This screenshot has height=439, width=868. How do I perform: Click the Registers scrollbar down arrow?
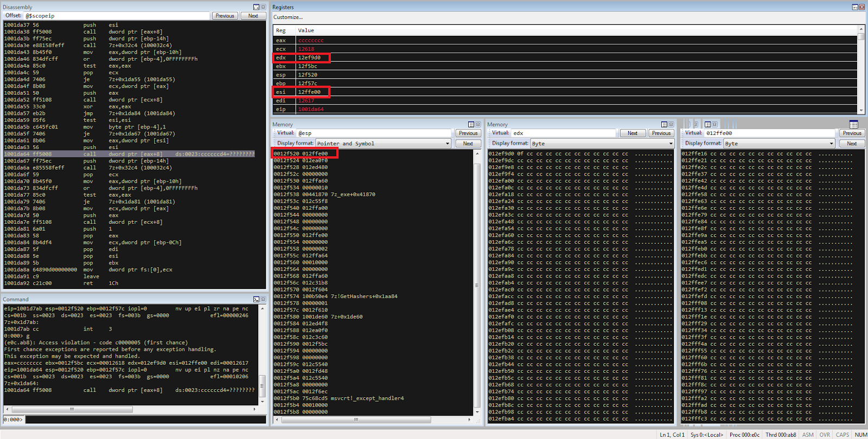pyautogui.click(x=861, y=110)
